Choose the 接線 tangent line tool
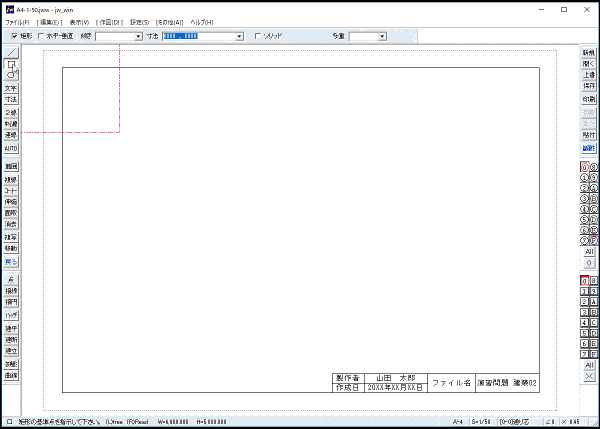 pos(11,291)
